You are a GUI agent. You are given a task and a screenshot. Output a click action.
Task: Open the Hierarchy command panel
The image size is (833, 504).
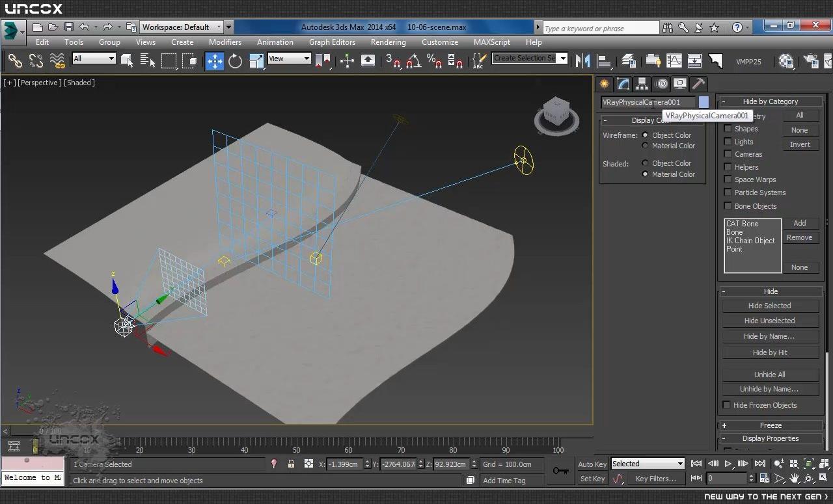pyautogui.click(x=642, y=83)
